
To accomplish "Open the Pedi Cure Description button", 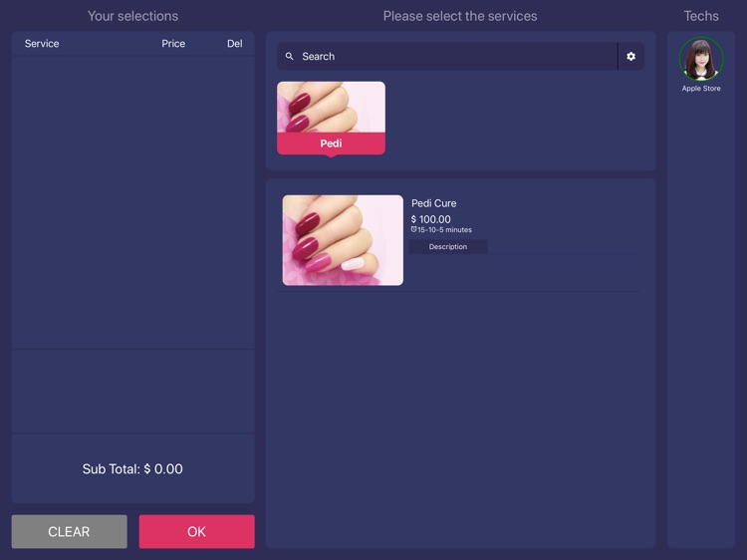I will click(x=448, y=246).
